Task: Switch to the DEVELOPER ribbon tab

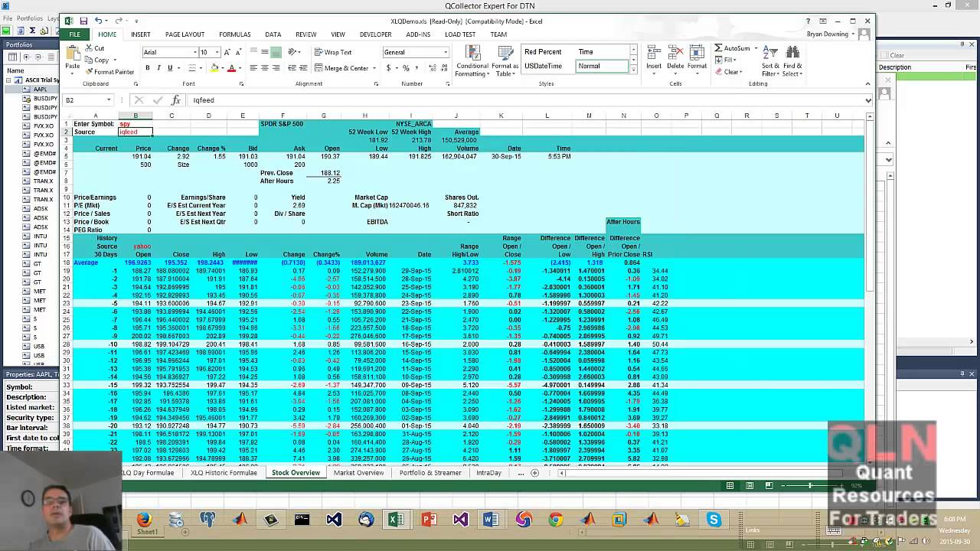Action: pyautogui.click(x=375, y=34)
